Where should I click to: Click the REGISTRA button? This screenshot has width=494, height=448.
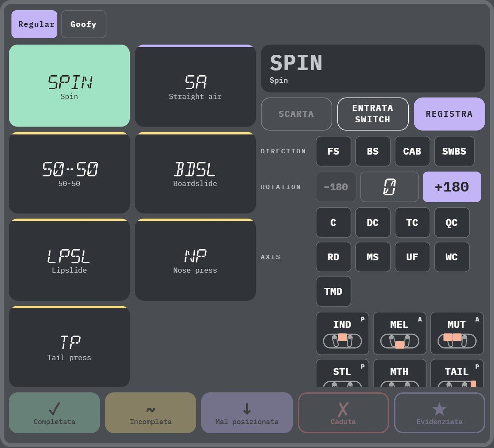click(x=449, y=114)
